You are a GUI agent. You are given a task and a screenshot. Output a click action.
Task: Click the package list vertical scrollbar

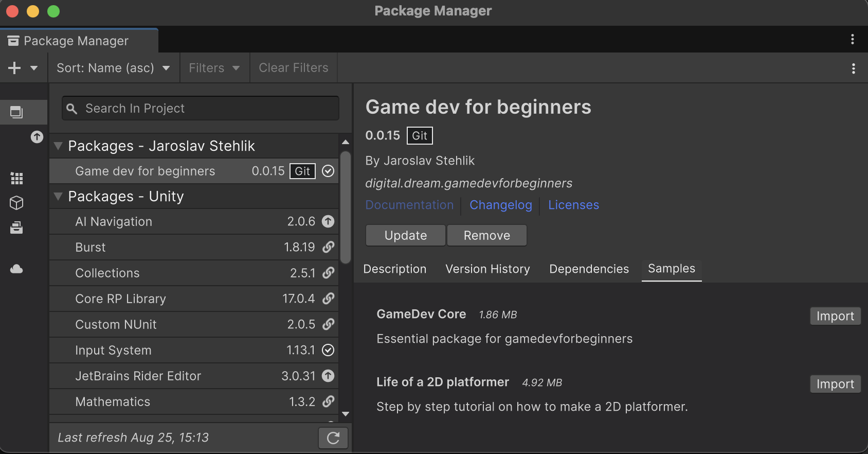click(x=346, y=207)
